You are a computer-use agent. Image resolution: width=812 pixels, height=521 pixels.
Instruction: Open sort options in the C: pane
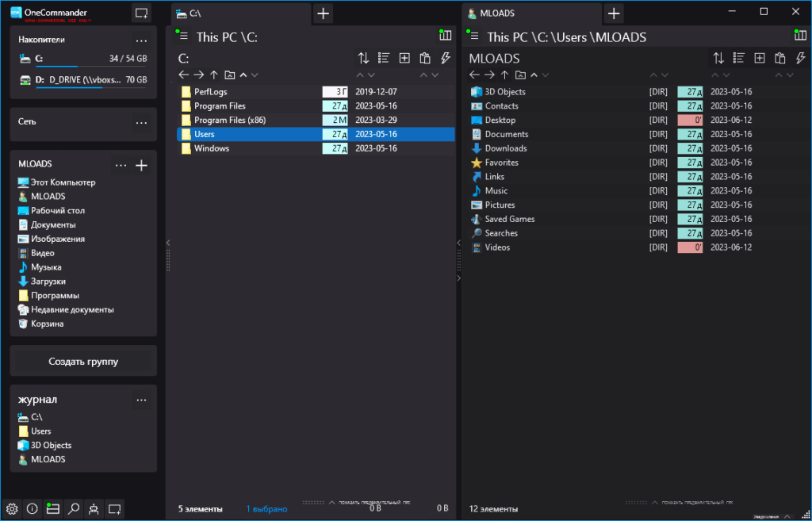point(363,58)
